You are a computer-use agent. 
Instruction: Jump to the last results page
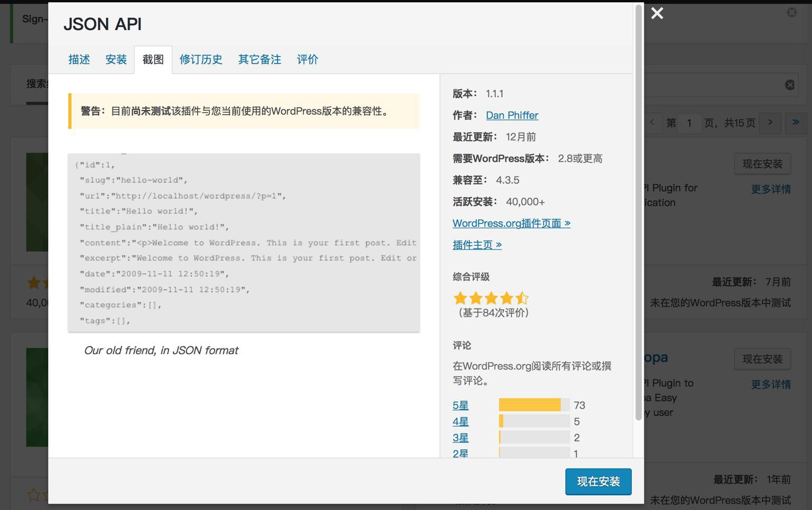[x=796, y=123]
